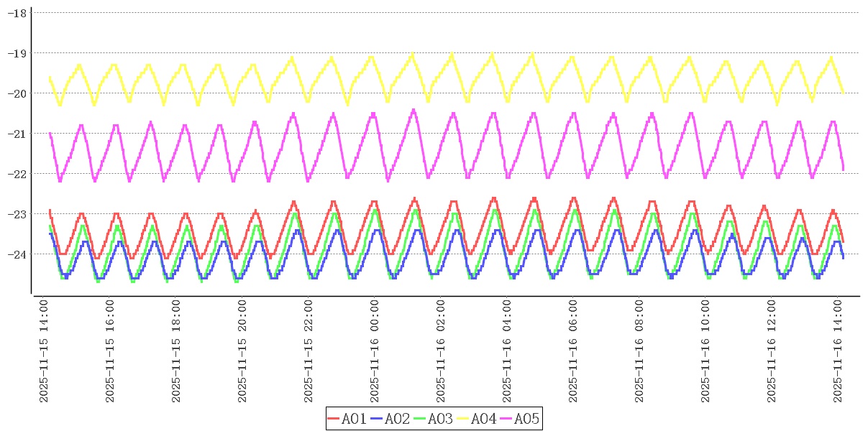868x431 pixels.
Task: Select the 2025-11-16 08:00 time tick label
Action: 639,352
